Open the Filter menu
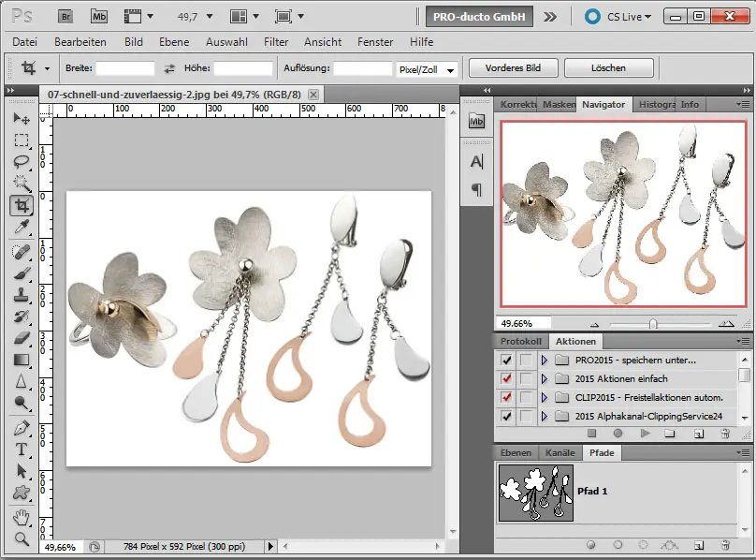Screen dimensions: 756x560 click(x=276, y=42)
